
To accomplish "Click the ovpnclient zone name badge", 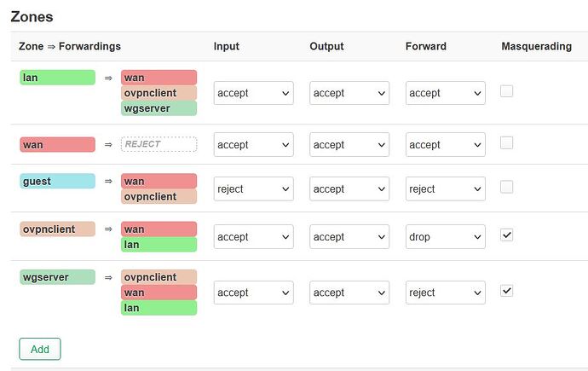I will click(x=57, y=229).
